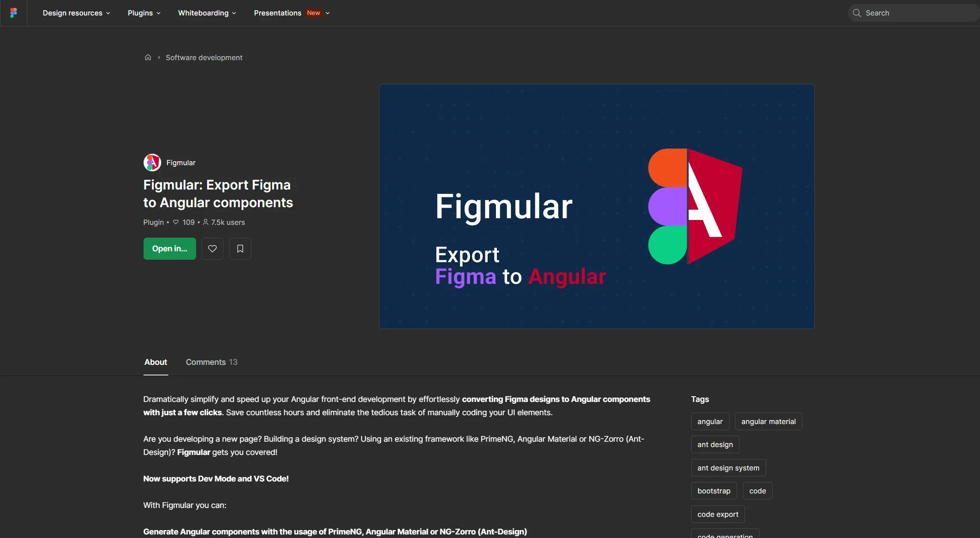The image size is (980, 538).
Task: Click 'Now supports Dev Mode and VS Code!' text
Action: 216,479
